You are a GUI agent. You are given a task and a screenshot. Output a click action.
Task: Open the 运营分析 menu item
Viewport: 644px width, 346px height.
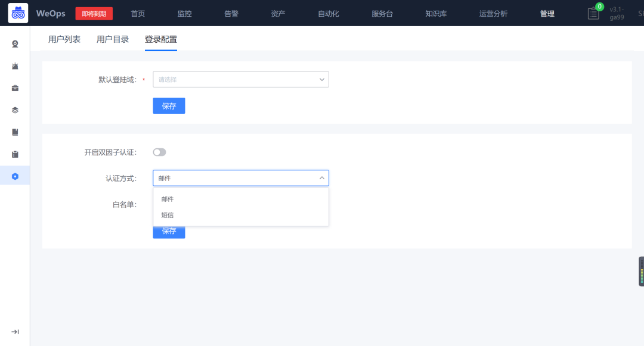coord(493,13)
